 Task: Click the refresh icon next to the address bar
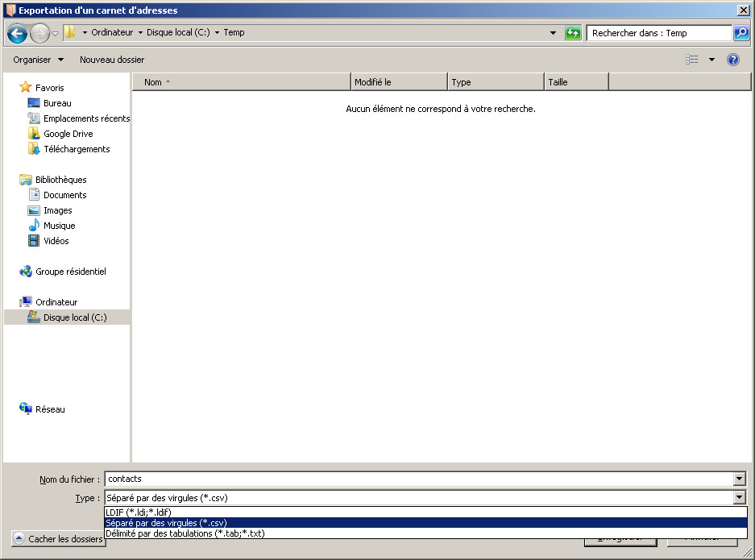(573, 32)
